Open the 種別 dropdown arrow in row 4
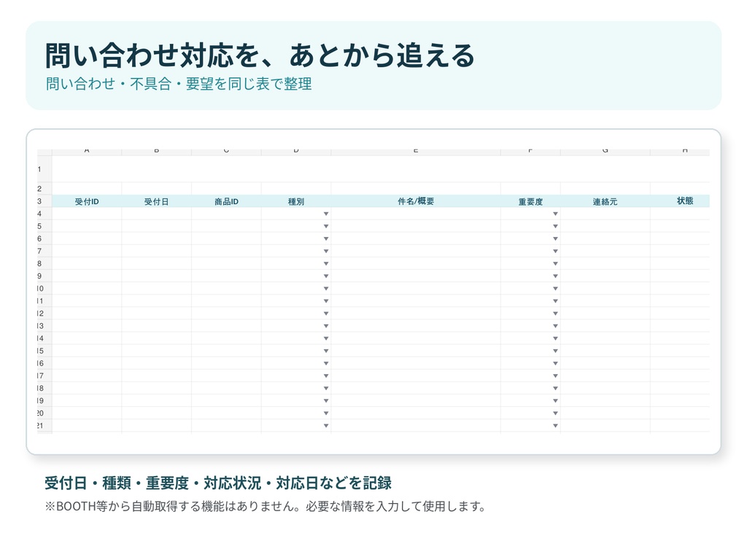Screen dimensions: 747x560 point(326,214)
